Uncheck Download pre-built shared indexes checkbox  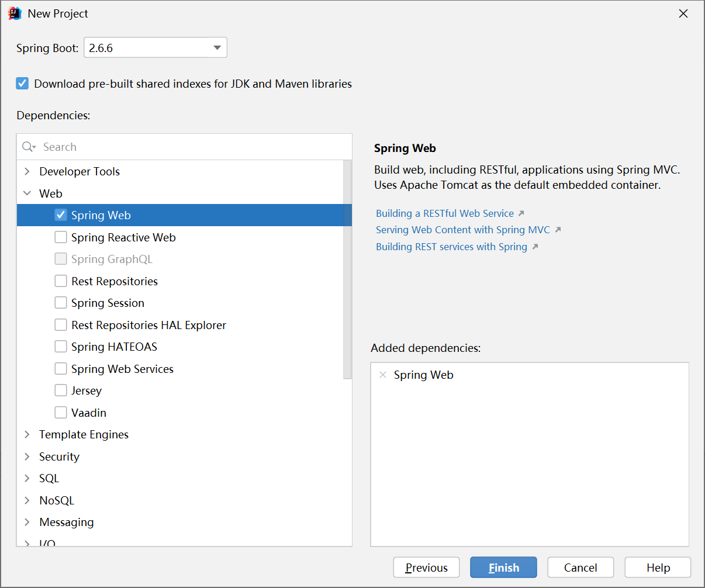(22, 84)
